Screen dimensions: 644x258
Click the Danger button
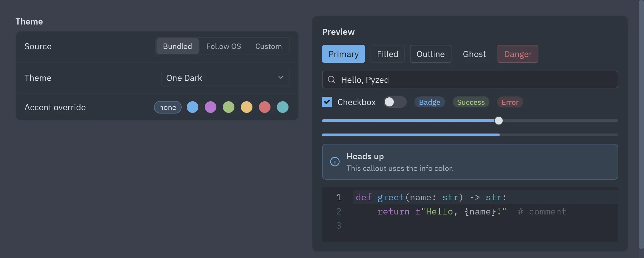tap(518, 54)
